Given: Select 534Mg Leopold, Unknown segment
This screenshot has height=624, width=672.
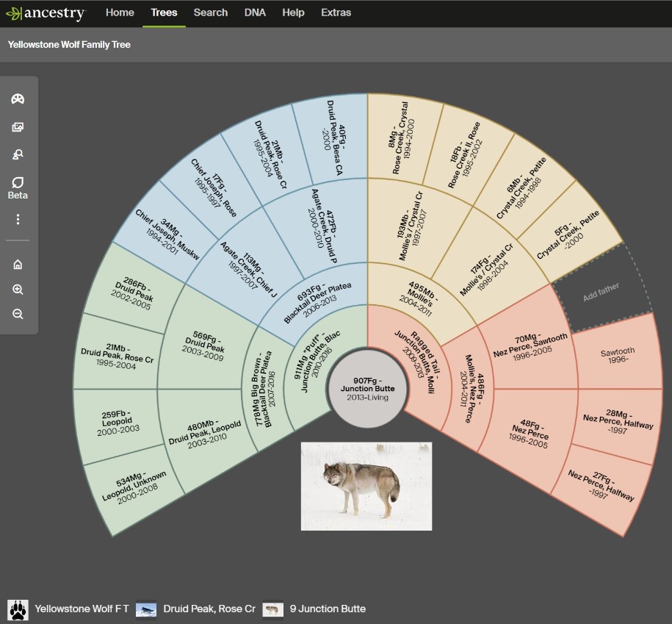Looking at the screenshot, I should click(134, 486).
